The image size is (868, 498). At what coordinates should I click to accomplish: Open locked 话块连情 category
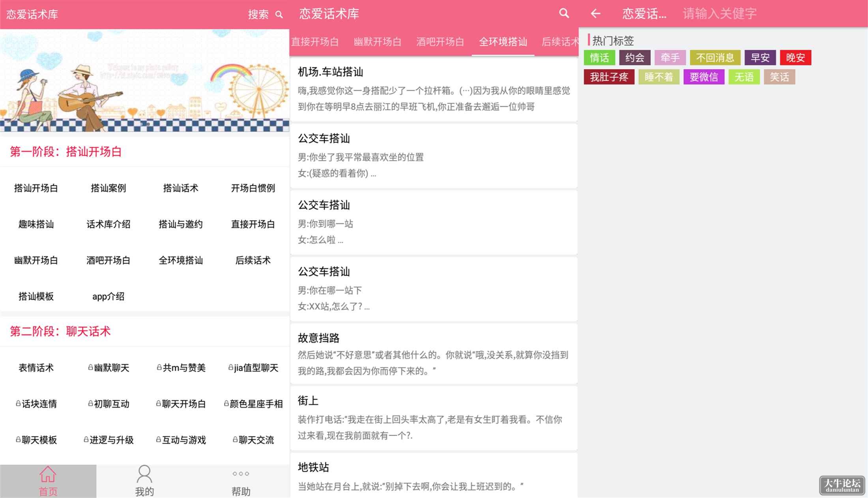point(36,404)
